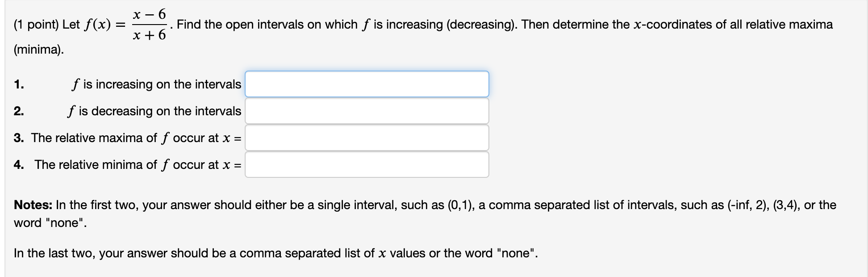Click the label for item 3 about relative maxima
Screen dimensions: 868x277
click(129, 138)
